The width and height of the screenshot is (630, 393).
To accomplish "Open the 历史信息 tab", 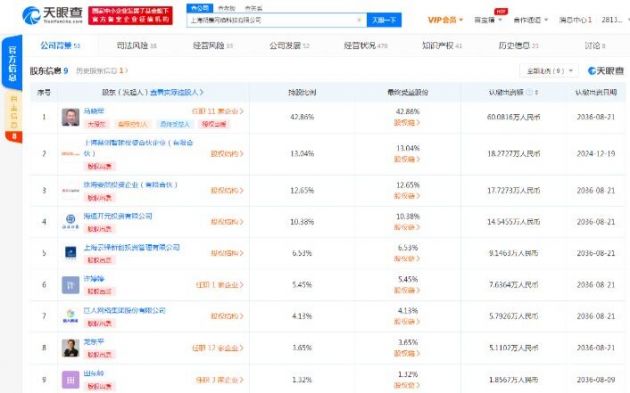I will [x=518, y=46].
